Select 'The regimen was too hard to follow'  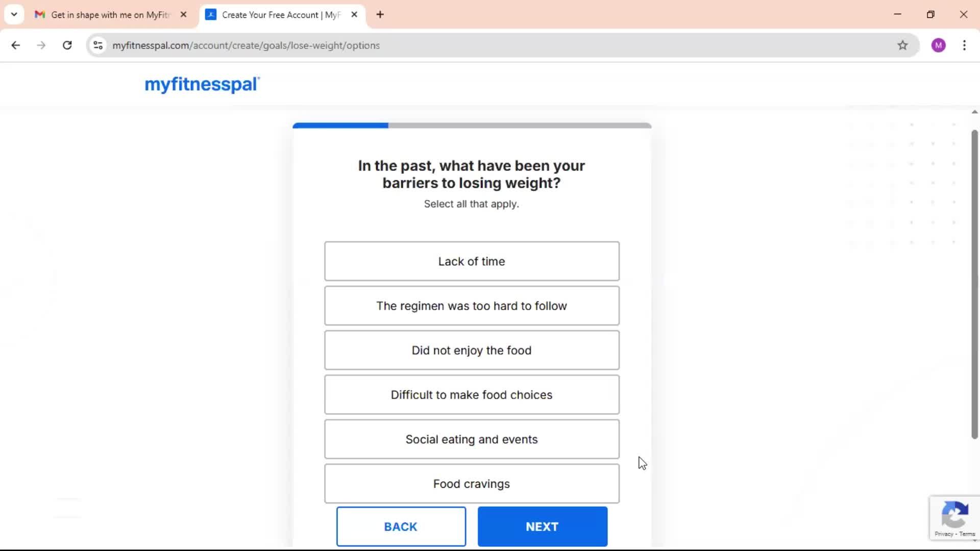(x=472, y=306)
